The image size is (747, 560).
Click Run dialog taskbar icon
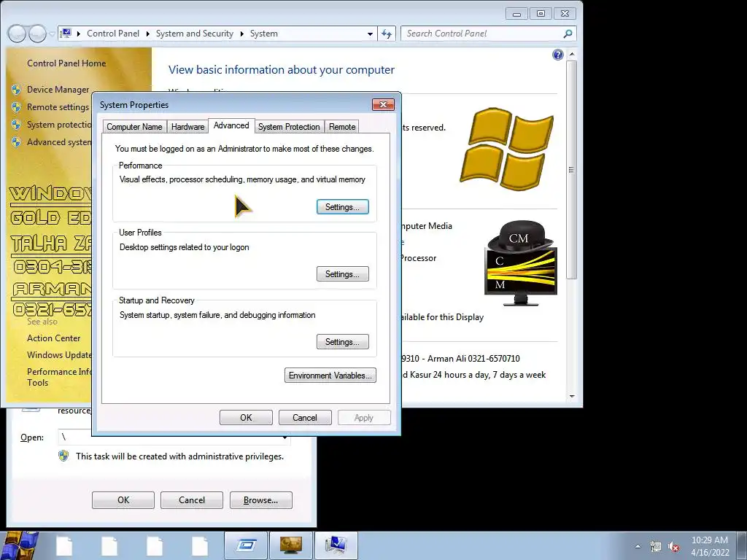point(246,545)
